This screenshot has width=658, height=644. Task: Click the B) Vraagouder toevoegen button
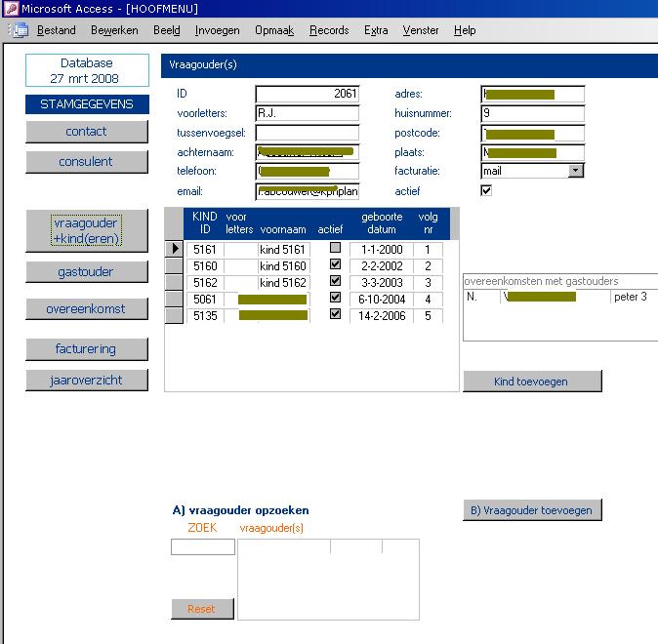coord(532,510)
